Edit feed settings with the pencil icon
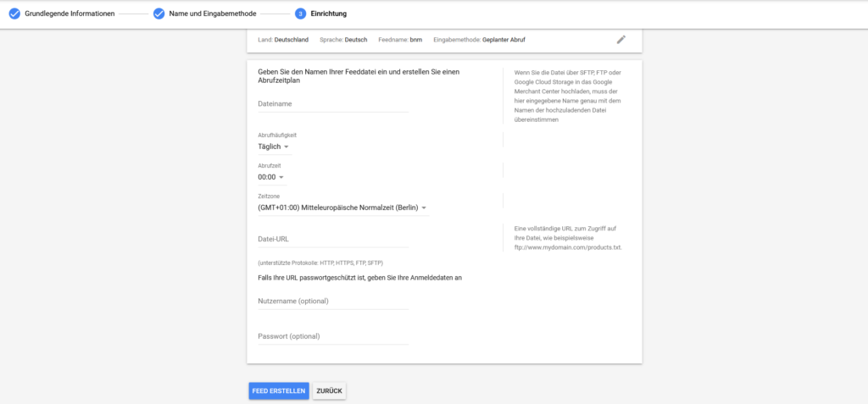Viewport: 868px width, 404px height. click(x=621, y=39)
